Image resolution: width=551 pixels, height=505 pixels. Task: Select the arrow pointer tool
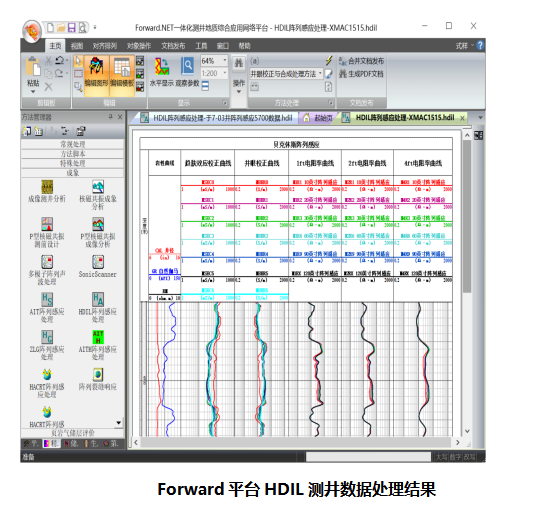coord(78,61)
